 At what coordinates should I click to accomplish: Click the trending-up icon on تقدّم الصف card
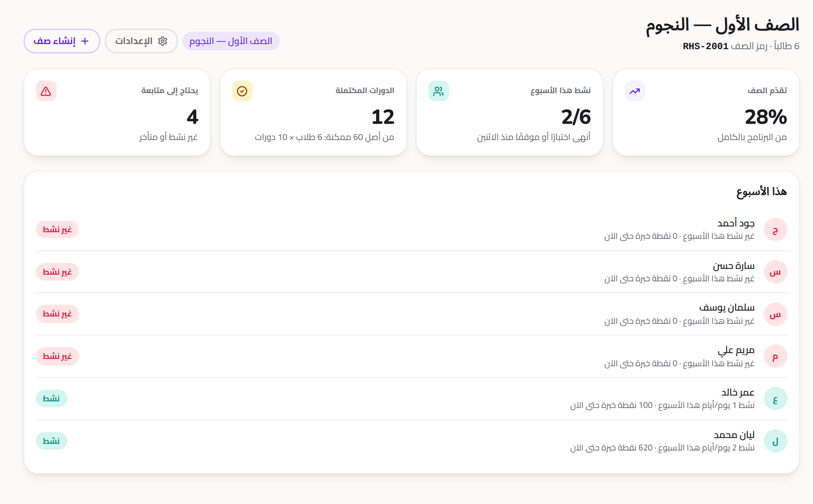pyautogui.click(x=635, y=91)
